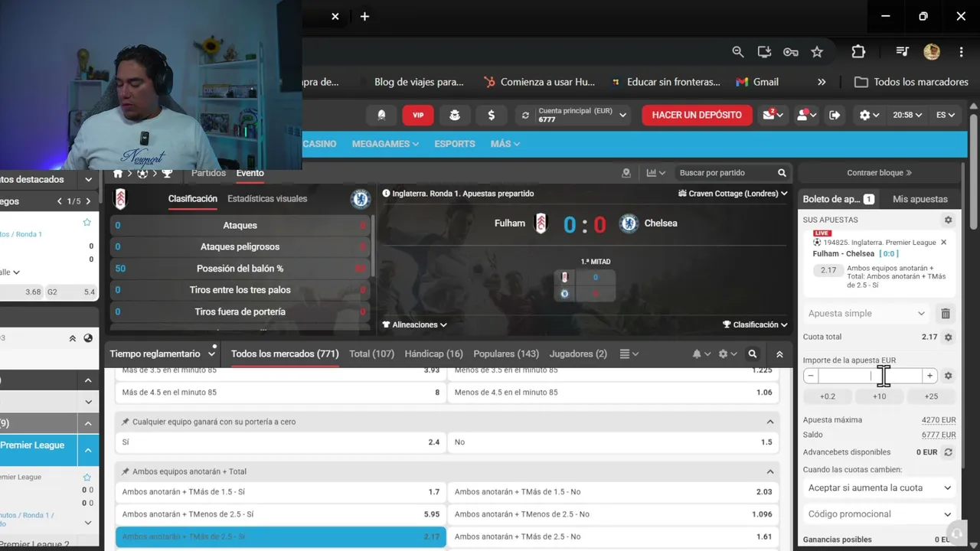
Task: Open the Apuesta simple bet type dropdown
Action: (867, 313)
